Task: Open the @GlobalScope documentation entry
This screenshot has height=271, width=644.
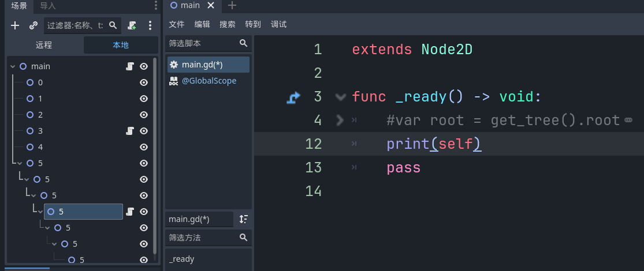Action: coord(209,81)
